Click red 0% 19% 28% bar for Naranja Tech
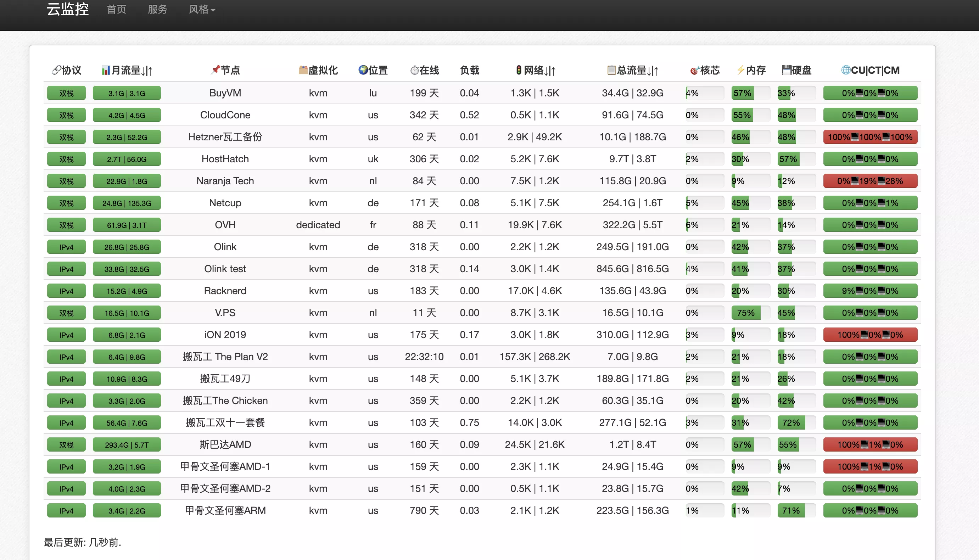This screenshot has width=979, height=560. [x=870, y=181]
